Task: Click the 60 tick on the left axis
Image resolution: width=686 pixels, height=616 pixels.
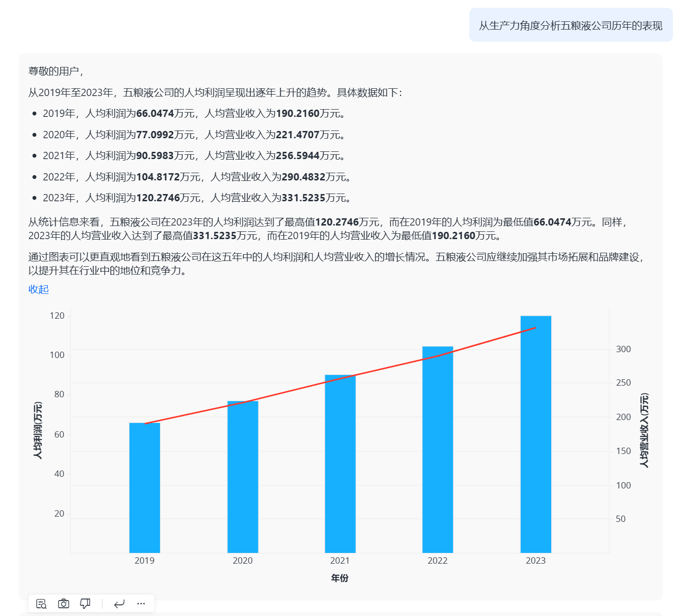Action: click(x=60, y=435)
